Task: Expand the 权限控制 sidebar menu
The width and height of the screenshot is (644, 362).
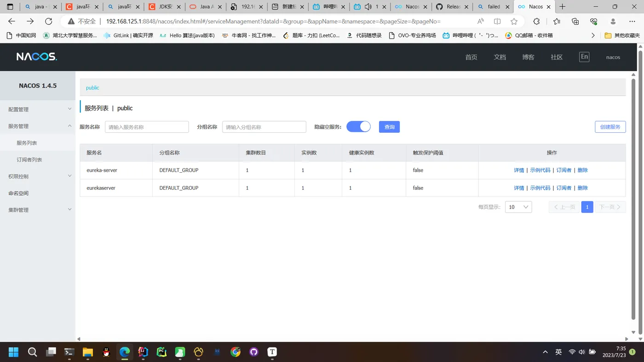Action: pyautogui.click(x=38, y=176)
